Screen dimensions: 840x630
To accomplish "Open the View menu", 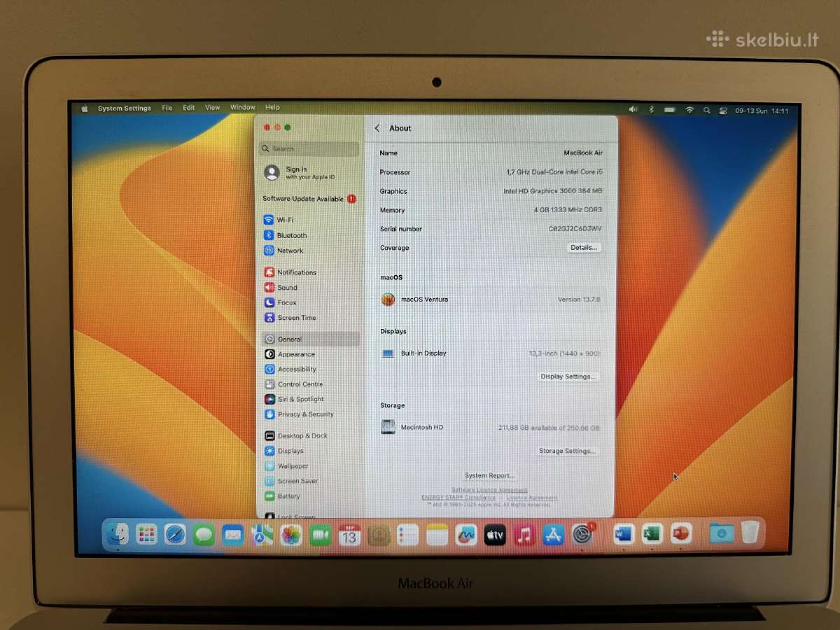I will tap(213, 108).
